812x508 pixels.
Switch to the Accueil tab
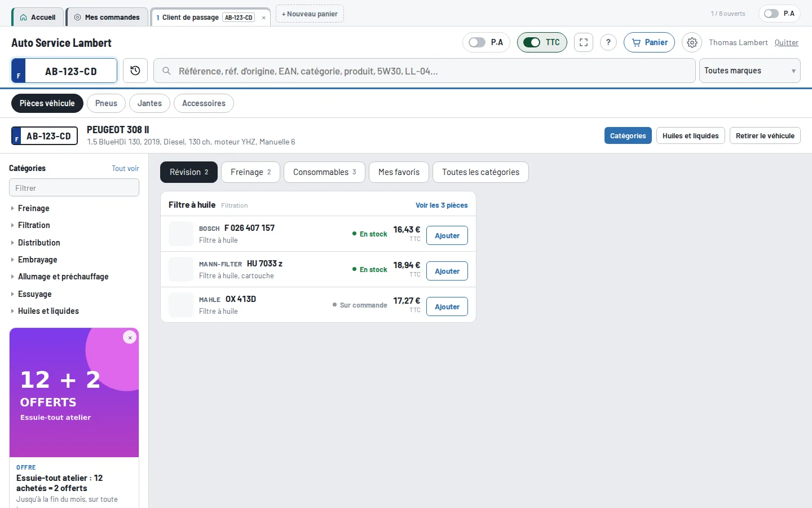[x=38, y=17]
